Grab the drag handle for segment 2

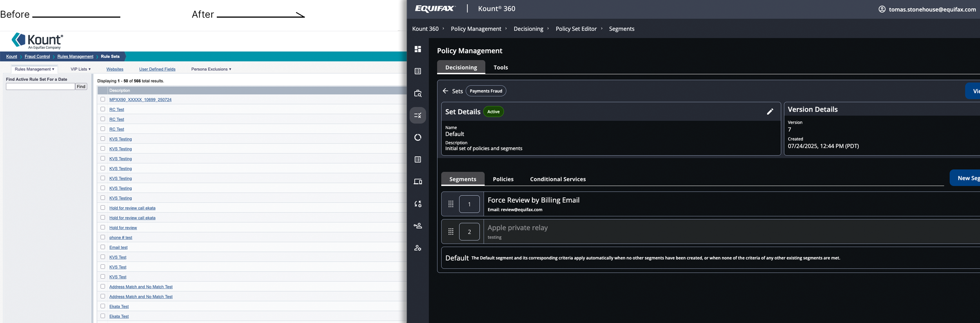[x=451, y=232]
